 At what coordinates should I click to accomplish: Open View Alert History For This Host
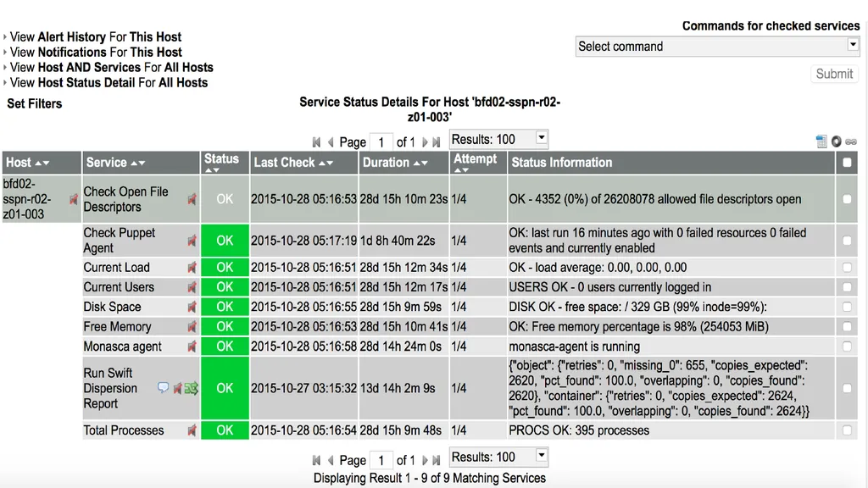[x=95, y=37]
